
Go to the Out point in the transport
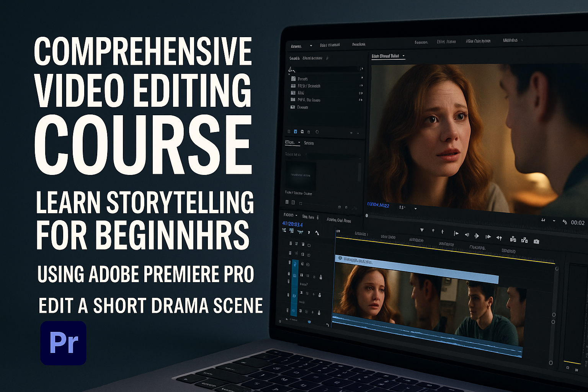(499, 238)
